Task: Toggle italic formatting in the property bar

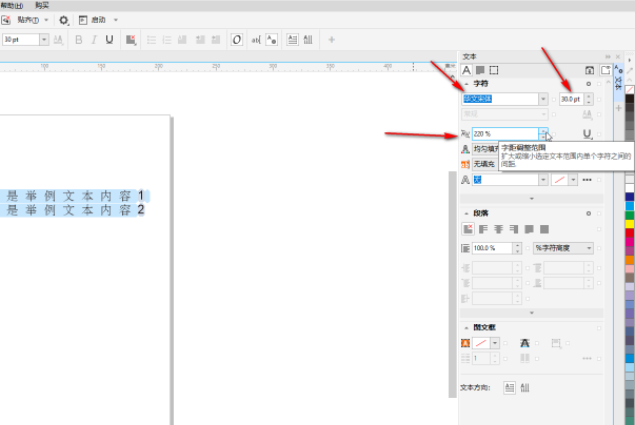Action: coord(93,40)
